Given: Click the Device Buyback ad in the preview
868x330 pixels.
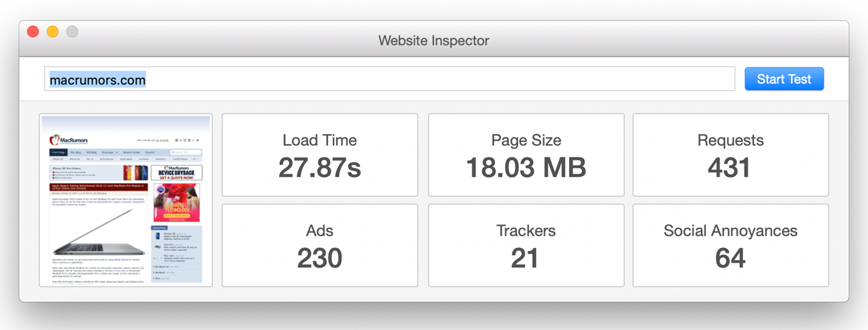Looking at the screenshot, I should coord(176,173).
